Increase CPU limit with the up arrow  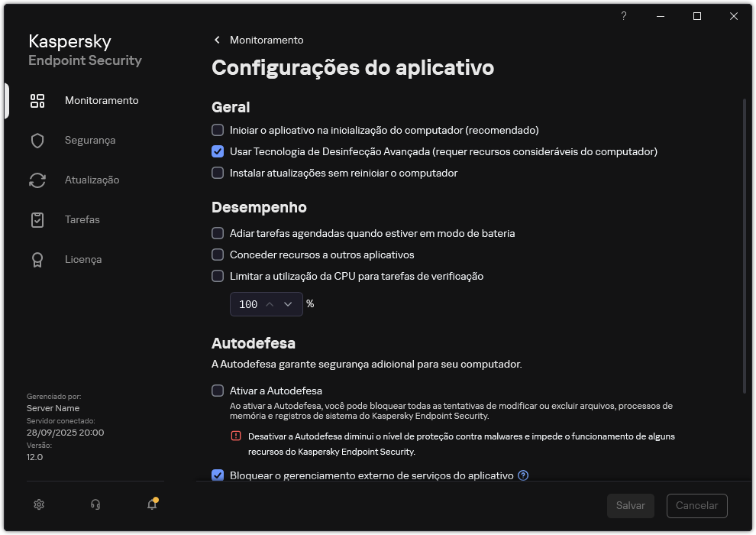tap(269, 303)
